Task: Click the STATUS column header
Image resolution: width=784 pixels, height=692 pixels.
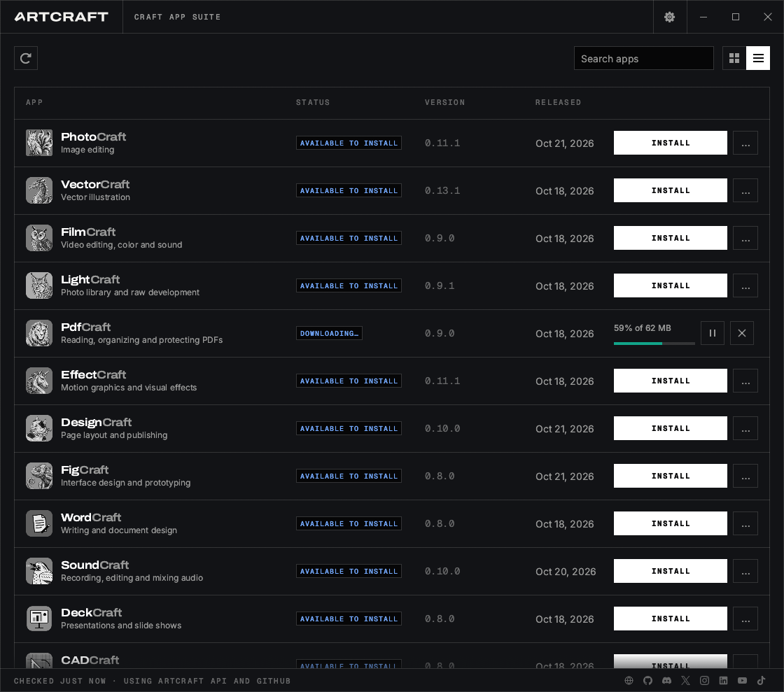Action: pyautogui.click(x=313, y=102)
